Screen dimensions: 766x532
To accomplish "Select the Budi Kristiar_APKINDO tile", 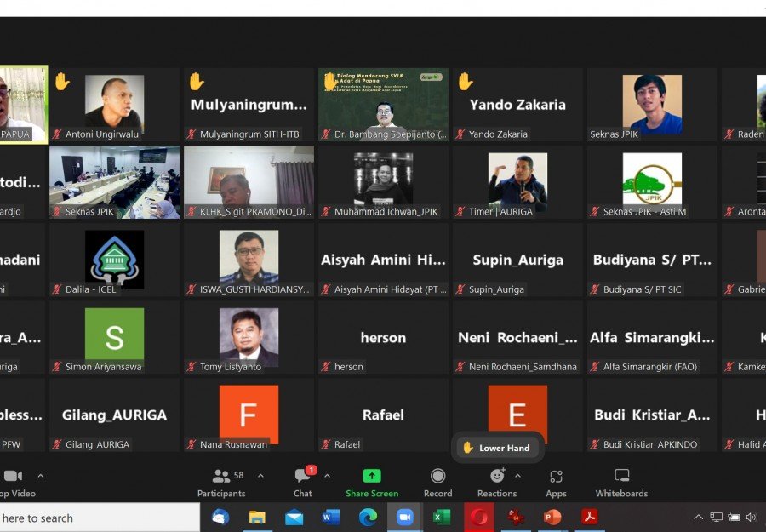I will pyautogui.click(x=652, y=415).
